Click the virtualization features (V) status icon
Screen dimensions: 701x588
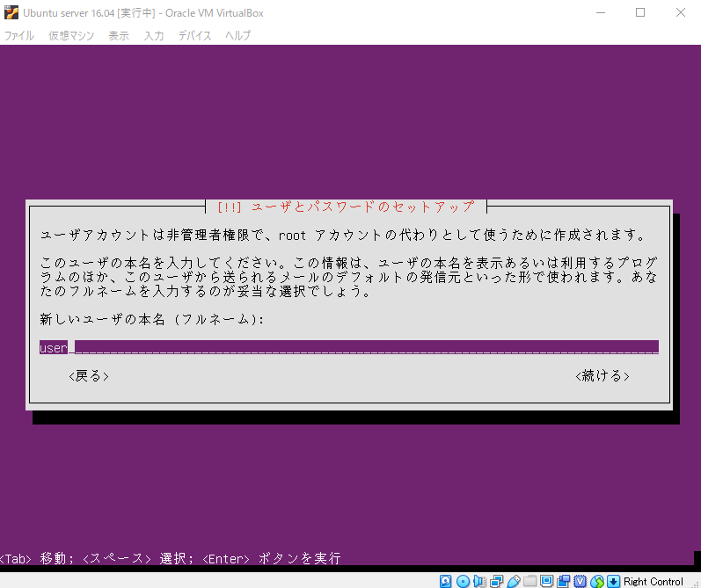tap(580, 581)
